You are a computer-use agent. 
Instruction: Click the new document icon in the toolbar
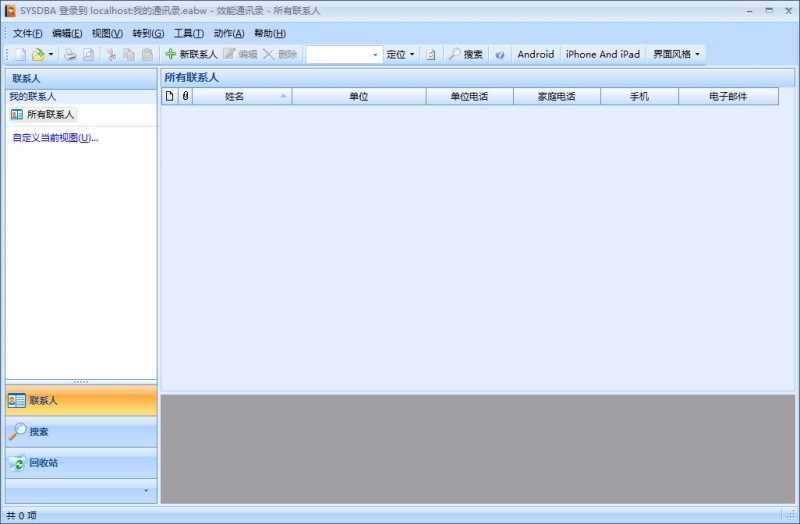pyautogui.click(x=20, y=54)
